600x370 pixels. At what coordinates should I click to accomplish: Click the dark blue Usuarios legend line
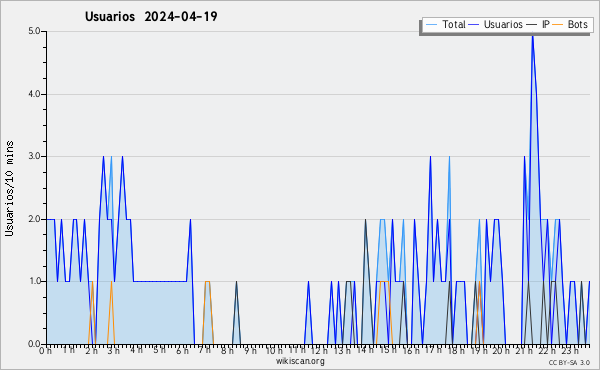pos(474,25)
